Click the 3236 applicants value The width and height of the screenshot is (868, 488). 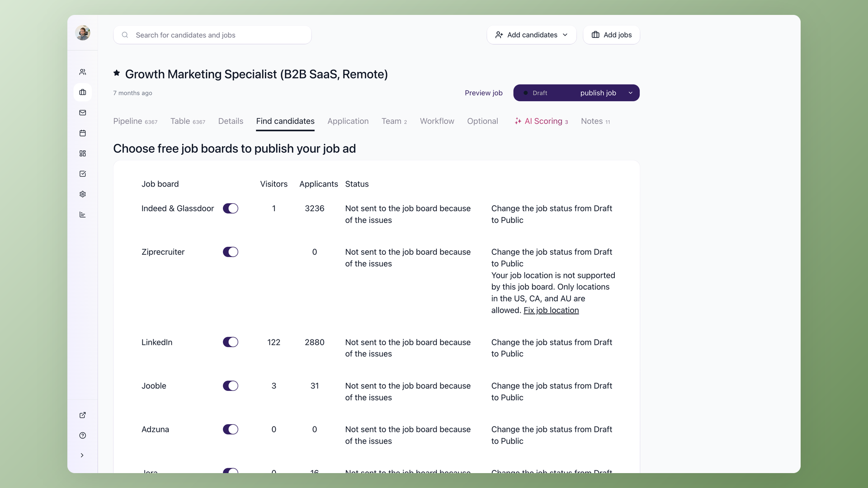314,208
